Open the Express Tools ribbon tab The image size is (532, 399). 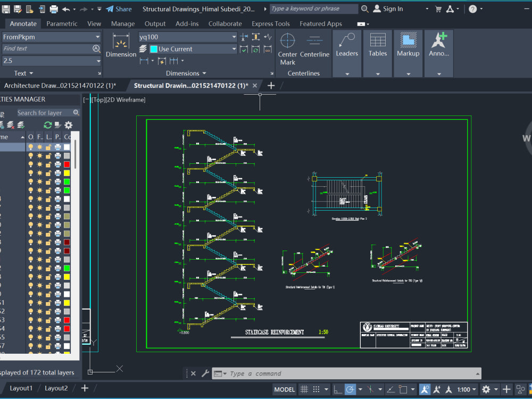(271, 24)
